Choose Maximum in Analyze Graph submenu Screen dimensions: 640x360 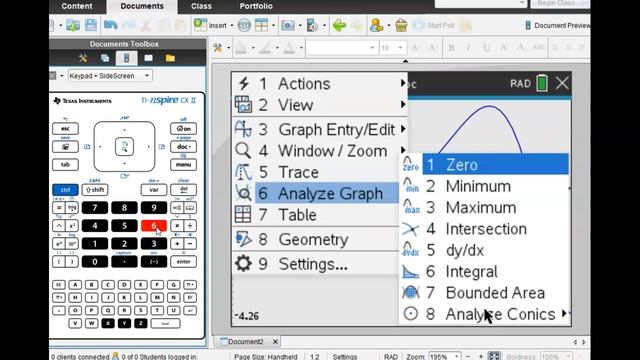click(x=484, y=208)
